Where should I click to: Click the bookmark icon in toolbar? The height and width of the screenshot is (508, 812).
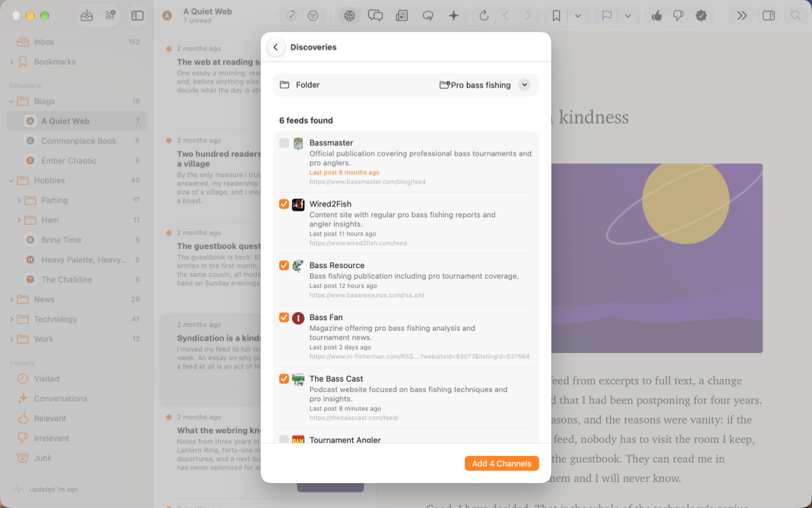click(x=556, y=16)
